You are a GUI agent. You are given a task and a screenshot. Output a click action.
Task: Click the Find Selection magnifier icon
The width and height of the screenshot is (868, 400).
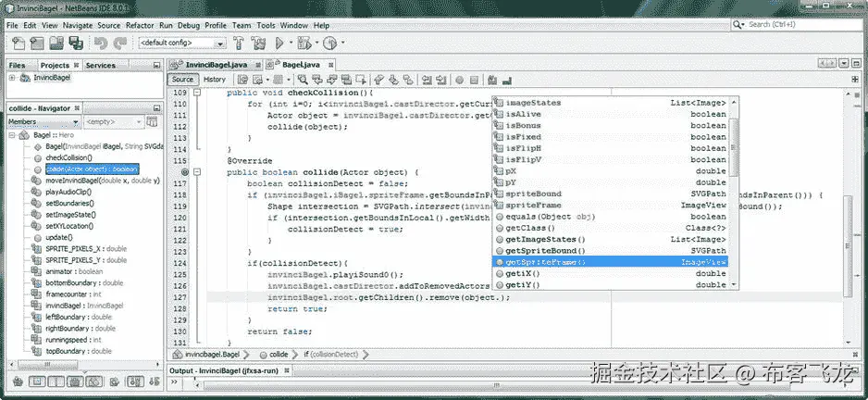click(303, 80)
